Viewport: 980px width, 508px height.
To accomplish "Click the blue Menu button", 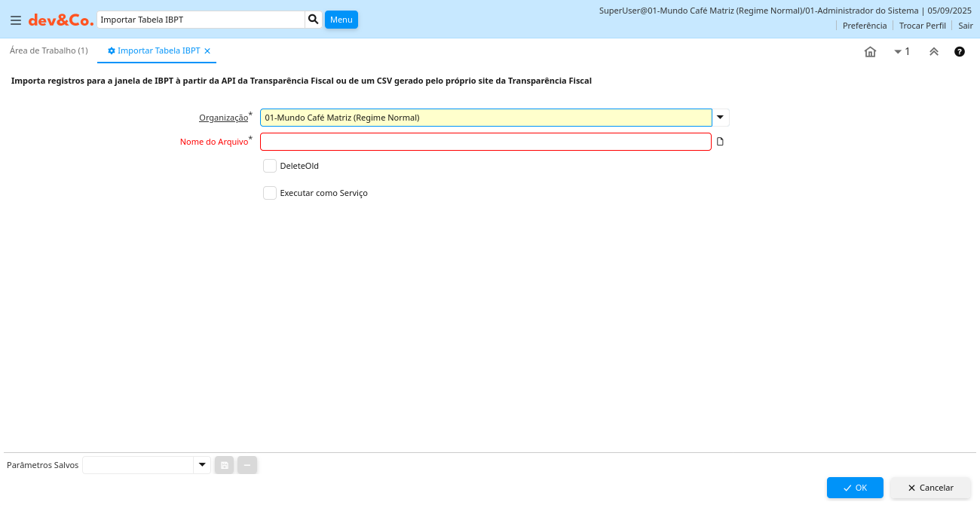I will pos(341,20).
